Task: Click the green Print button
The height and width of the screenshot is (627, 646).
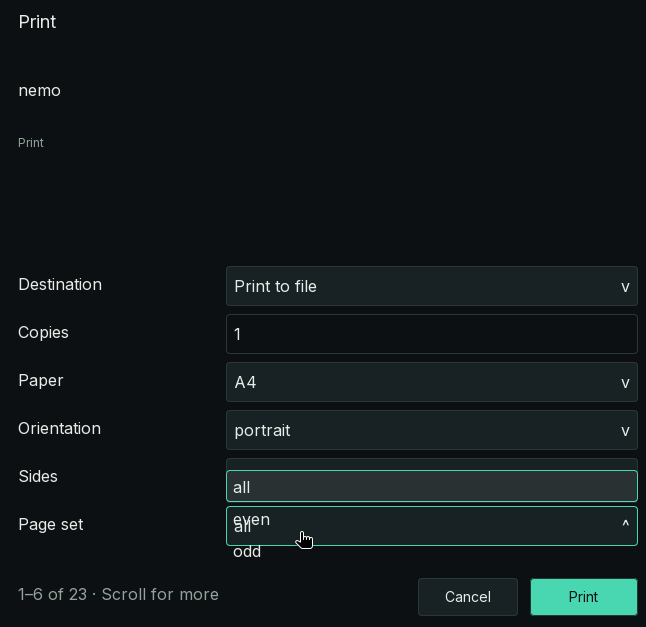Action: (583, 597)
